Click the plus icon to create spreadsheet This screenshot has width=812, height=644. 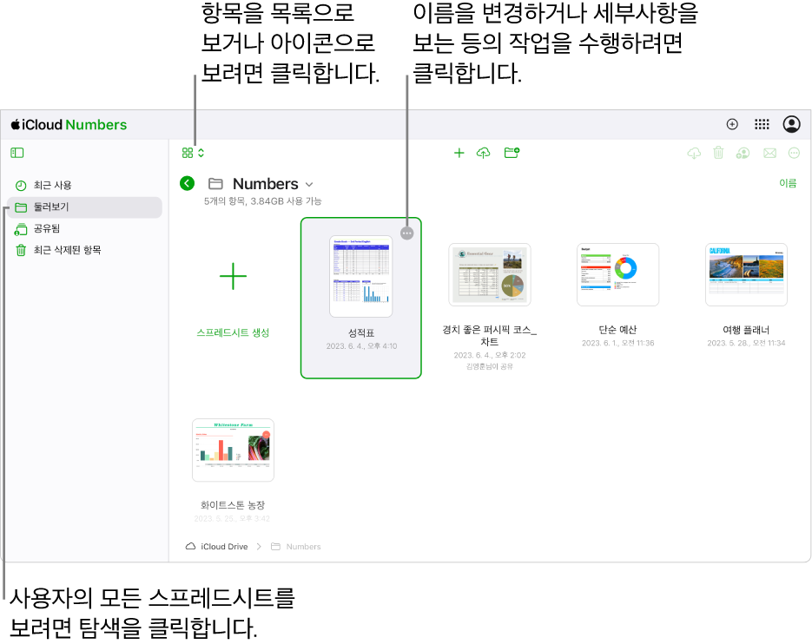pyautogui.click(x=459, y=153)
